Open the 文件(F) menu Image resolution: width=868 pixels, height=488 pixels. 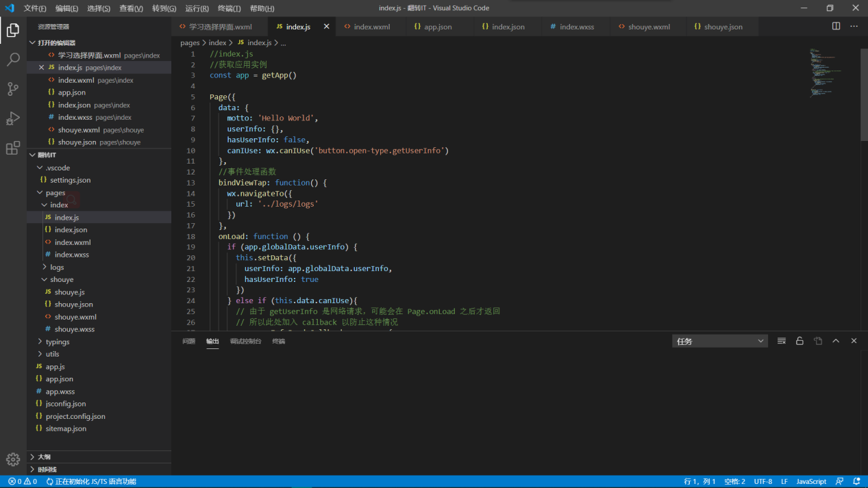pos(35,8)
